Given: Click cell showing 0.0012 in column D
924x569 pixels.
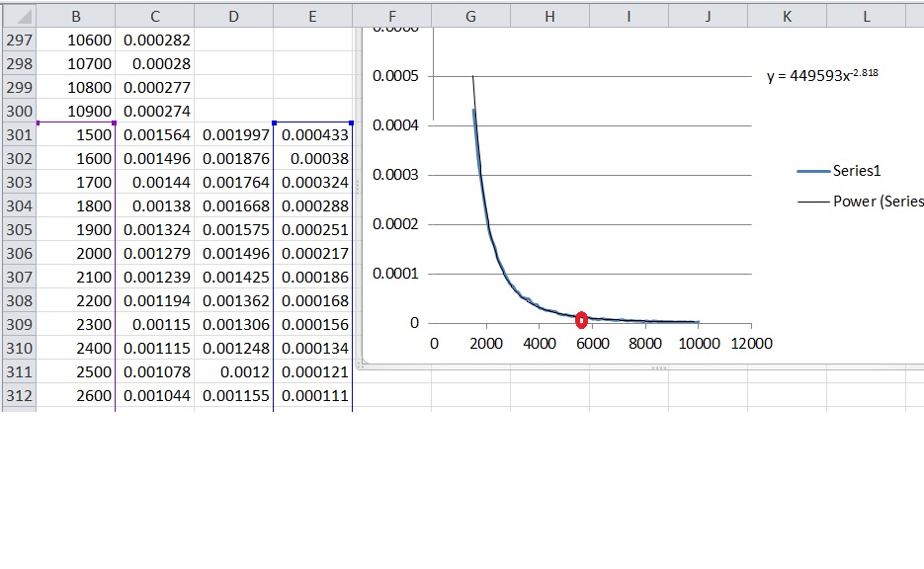Looking at the screenshot, I should click(x=233, y=371).
